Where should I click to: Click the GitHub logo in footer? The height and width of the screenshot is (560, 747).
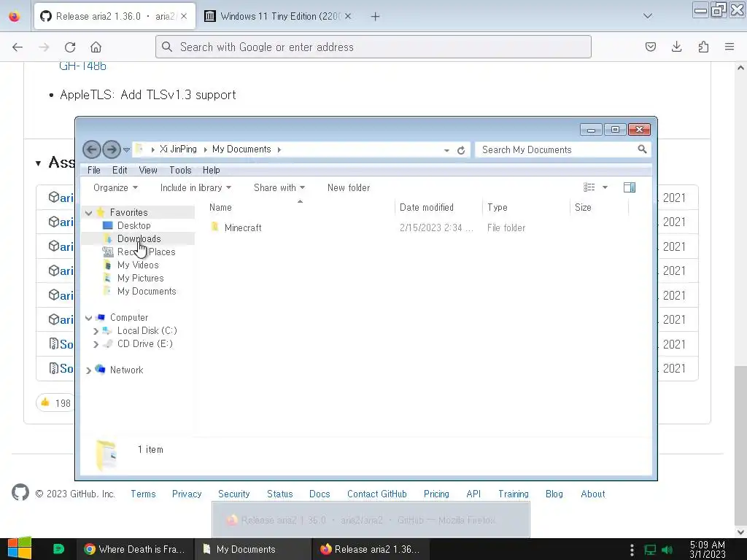(20, 493)
